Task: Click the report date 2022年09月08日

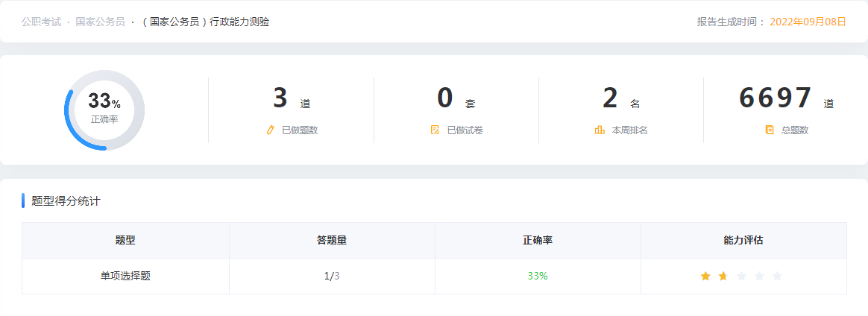Action: tap(808, 22)
